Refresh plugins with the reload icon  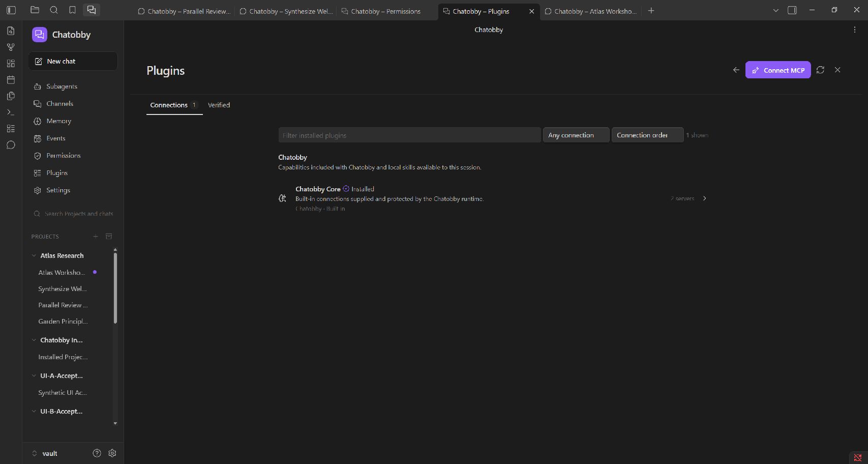pos(820,70)
